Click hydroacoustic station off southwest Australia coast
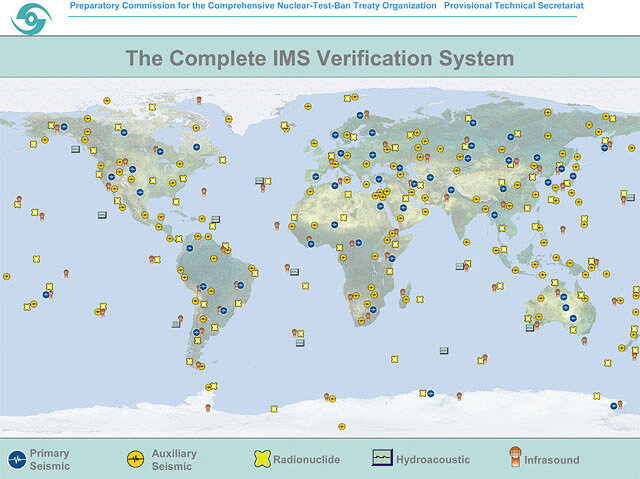The height and width of the screenshot is (479, 640). click(x=530, y=327)
